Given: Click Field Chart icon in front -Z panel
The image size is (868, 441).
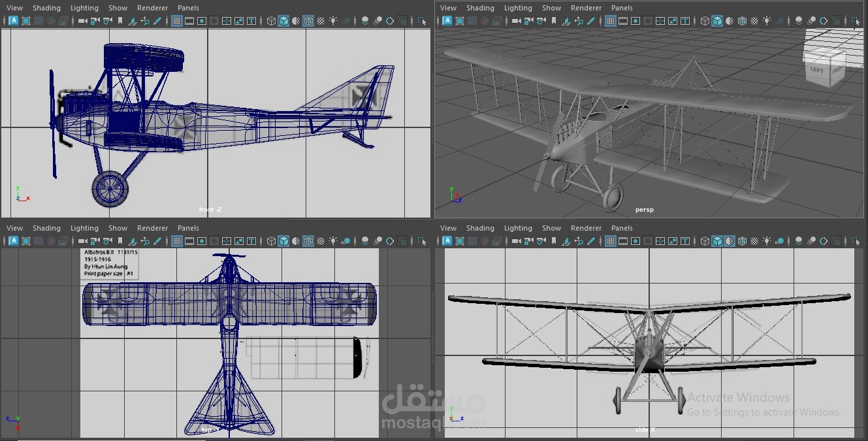Looking at the screenshot, I should pos(227,21).
